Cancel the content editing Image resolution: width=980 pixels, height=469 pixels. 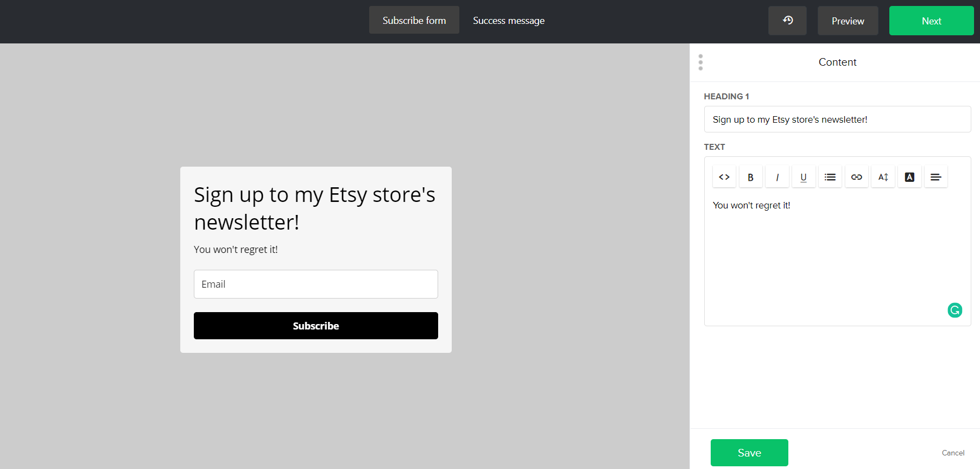(953, 453)
